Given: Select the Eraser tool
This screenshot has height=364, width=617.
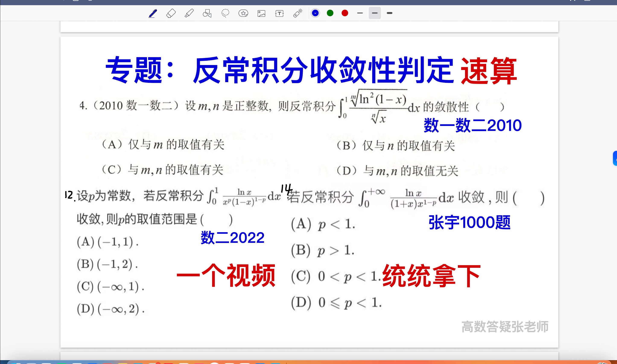Looking at the screenshot, I should 171,13.
